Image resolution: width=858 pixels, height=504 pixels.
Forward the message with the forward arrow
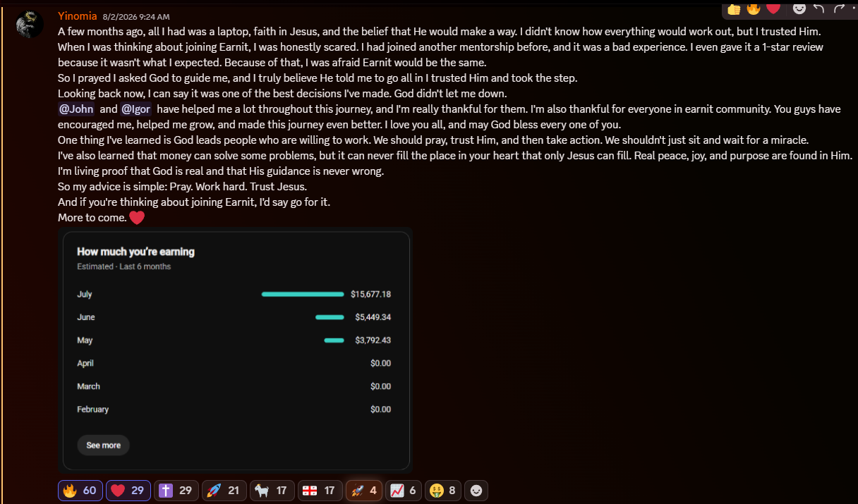(x=839, y=9)
